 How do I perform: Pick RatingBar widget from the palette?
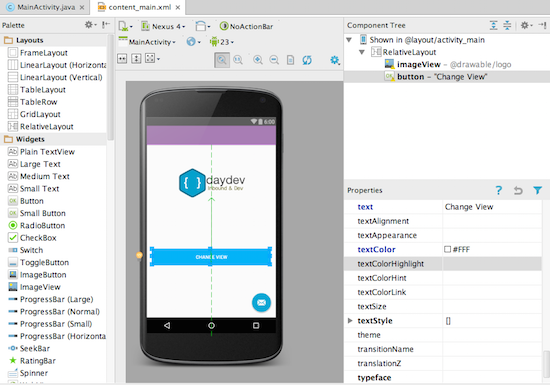pos(32,361)
